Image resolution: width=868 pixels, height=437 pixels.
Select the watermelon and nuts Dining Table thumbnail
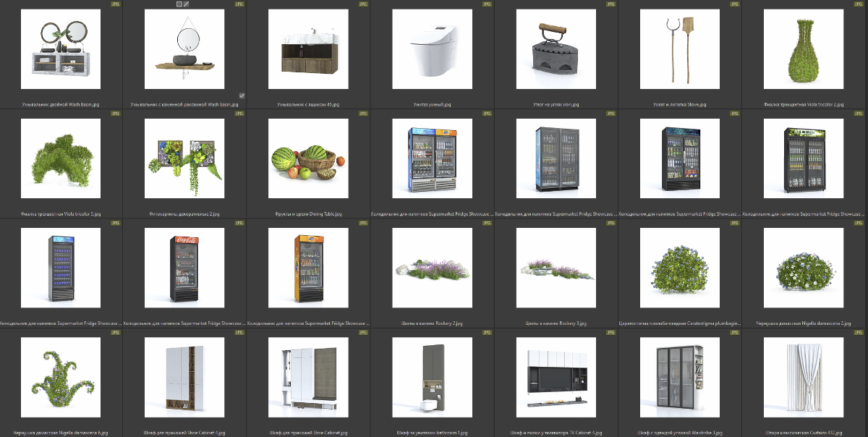tap(309, 159)
